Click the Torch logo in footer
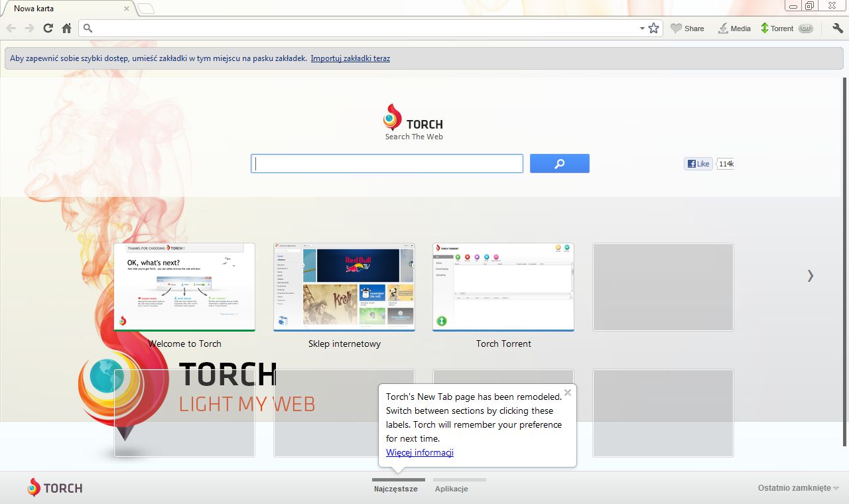This screenshot has height=504, width=849. 55,488
